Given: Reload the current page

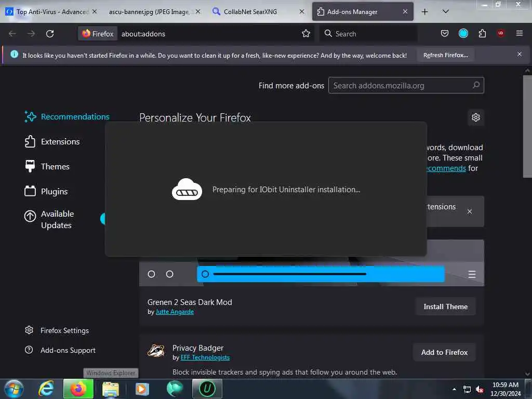Looking at the screenshot, I should [50, 34].
